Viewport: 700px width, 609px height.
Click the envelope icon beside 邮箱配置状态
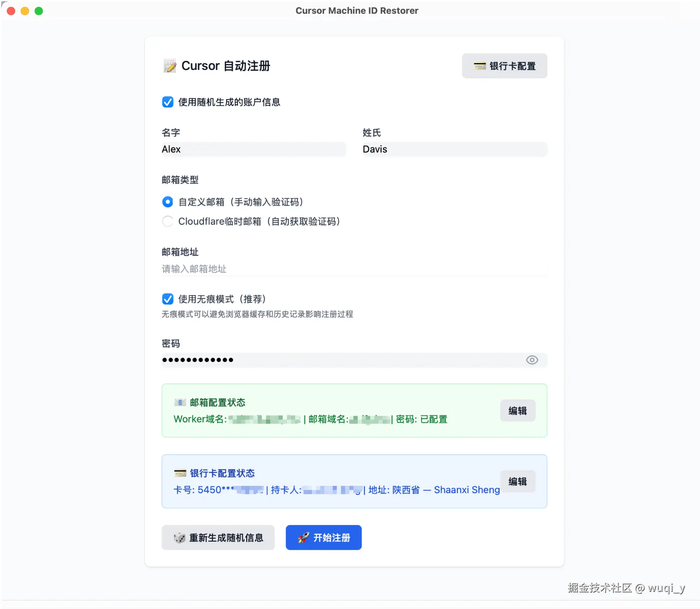point(180,402)
